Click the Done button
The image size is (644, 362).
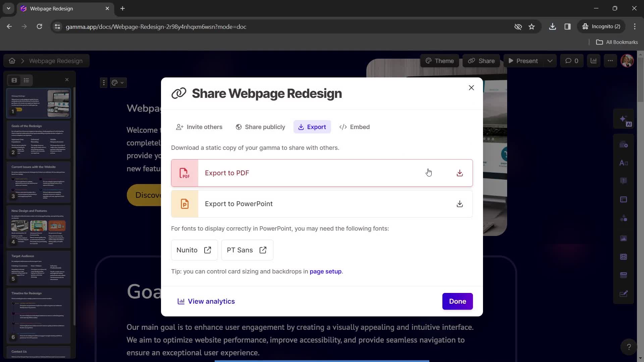click(x=458, y=301)
